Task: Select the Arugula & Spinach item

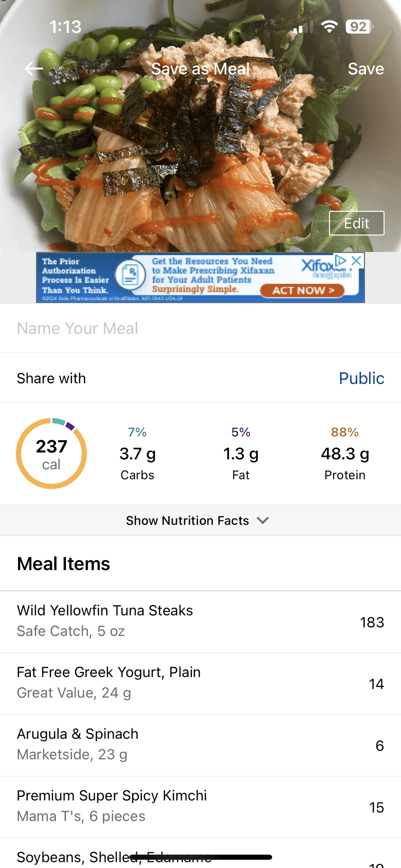Action: tap(200, 745)
